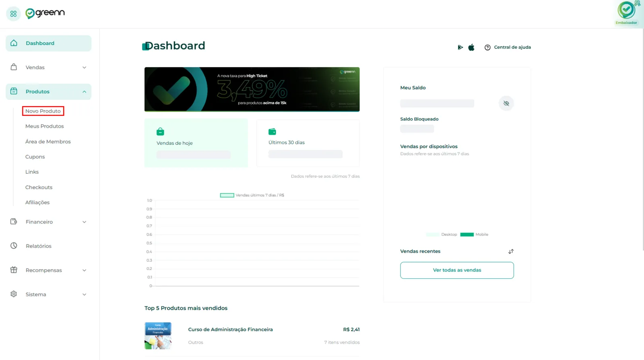Open the Central de ajuda link
Viewport: 644px width, 360px height.
[x=512, y=47]
